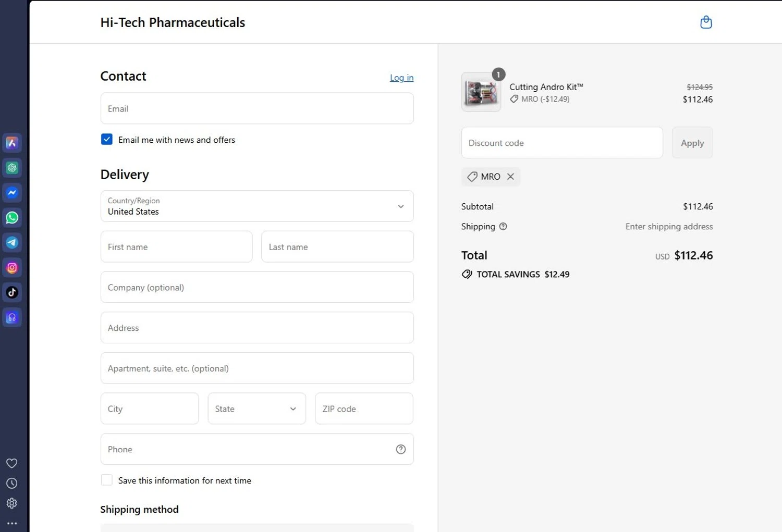
Task: Open Instagram in the sidebar
Action: click(12, 268)
